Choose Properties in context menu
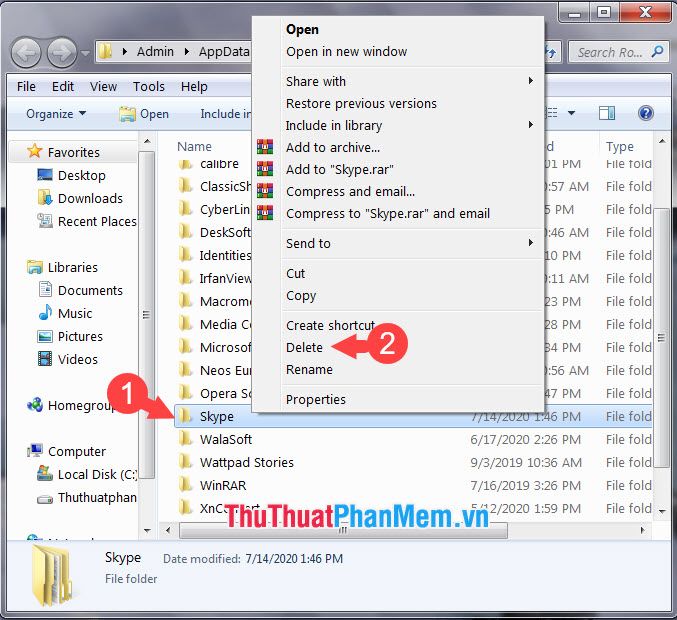The height and width of the screenshot is (620, 677). [316, 399]
